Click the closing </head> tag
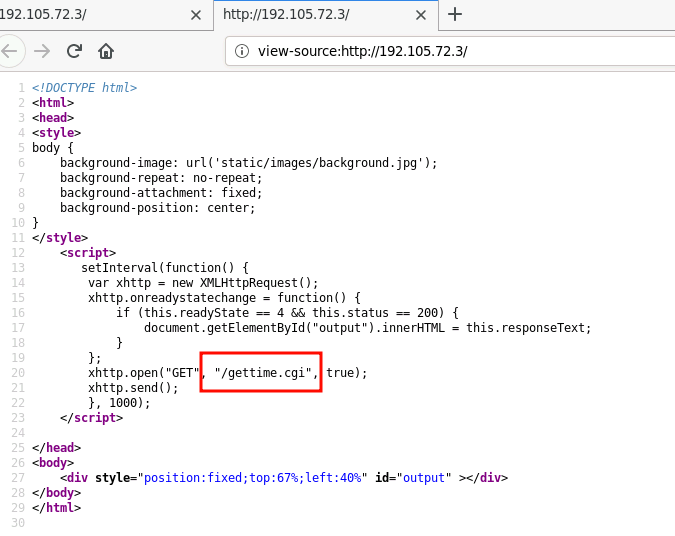 [56, 448]
